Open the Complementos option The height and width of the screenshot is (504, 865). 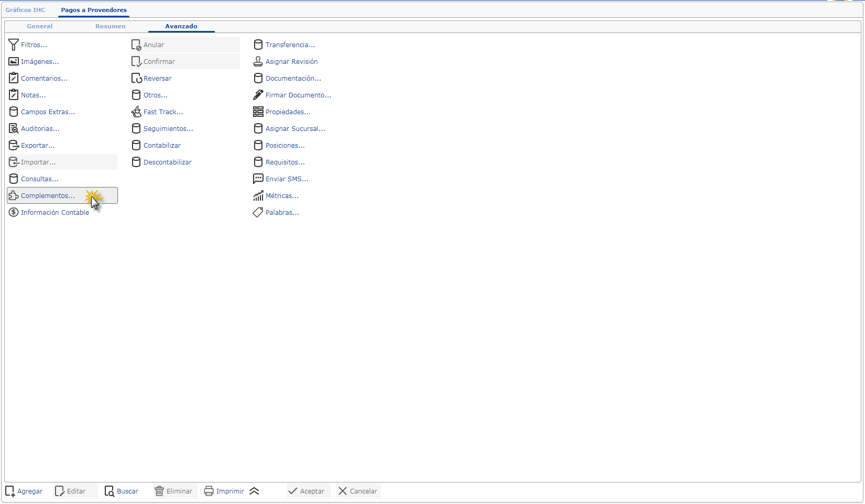pos(48,196)
